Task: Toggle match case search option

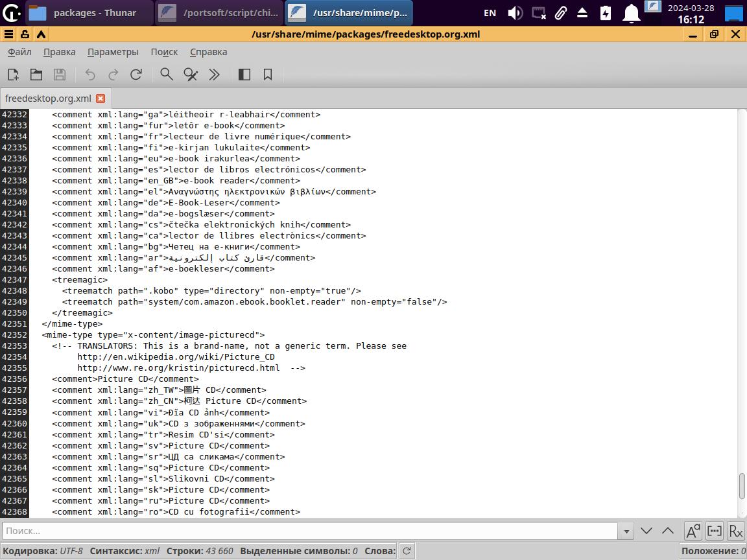Action: [693, 531]
